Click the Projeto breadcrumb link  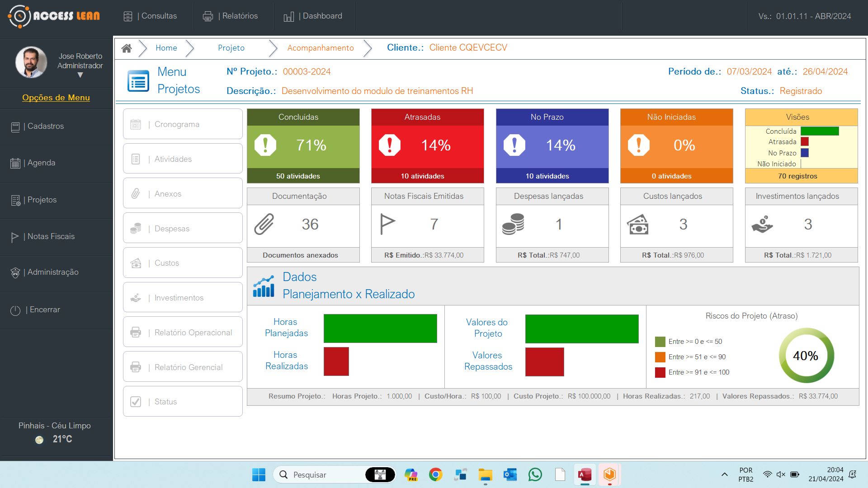[231, 48]
